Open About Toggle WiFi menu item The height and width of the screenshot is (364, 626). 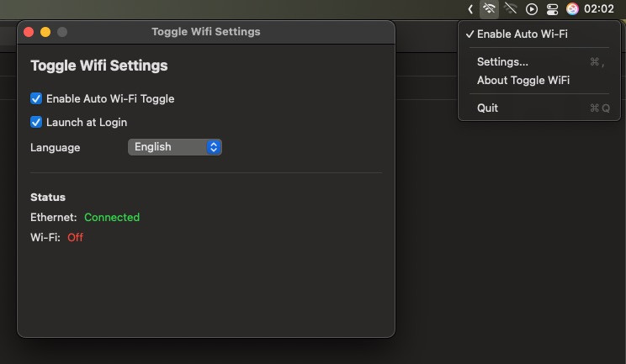coord(523,80)
